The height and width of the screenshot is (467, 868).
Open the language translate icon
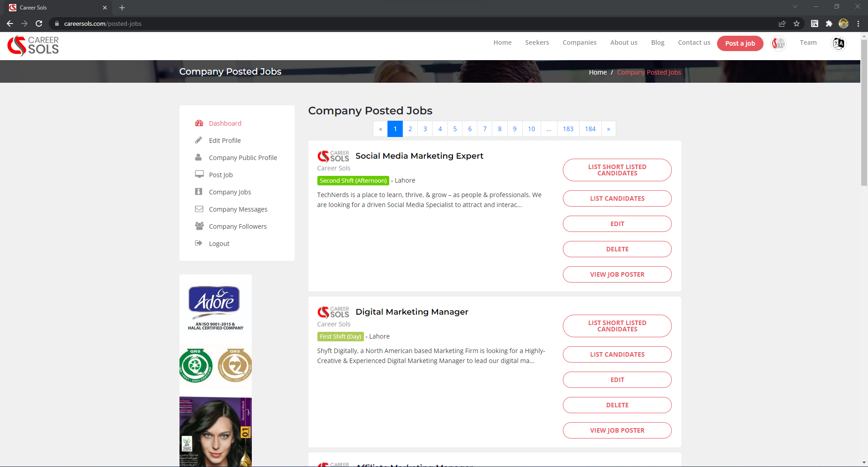point(838,43)
